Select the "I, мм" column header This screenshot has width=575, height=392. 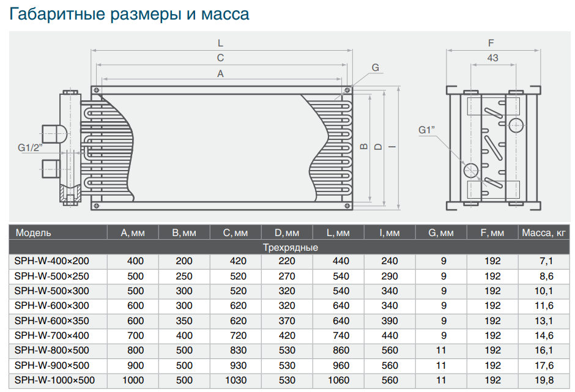(390, 232)
